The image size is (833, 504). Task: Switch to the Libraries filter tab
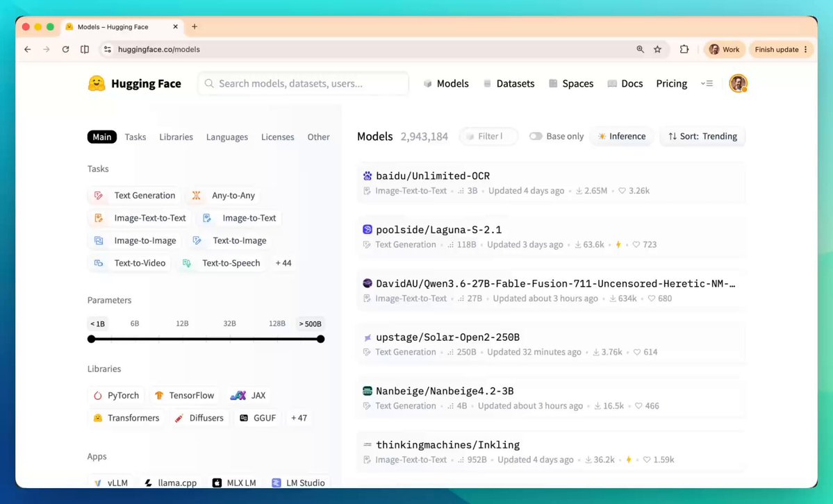(176, 137)
